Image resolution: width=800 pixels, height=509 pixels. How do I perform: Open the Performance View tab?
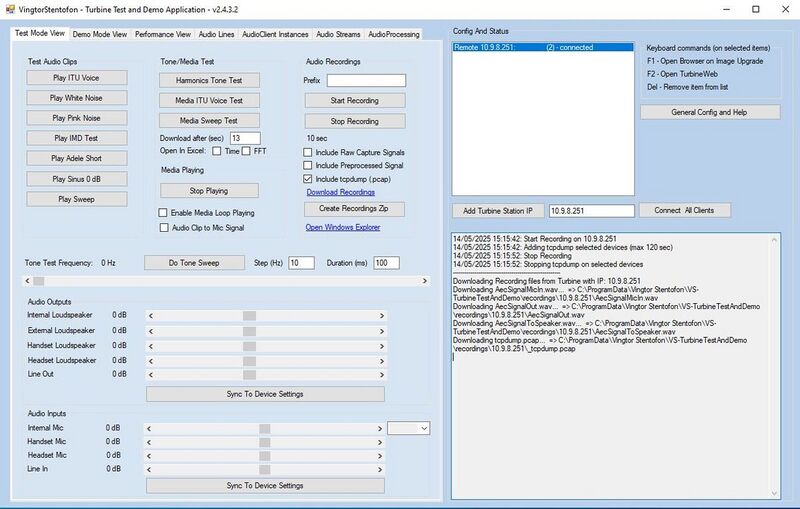point(163,34)
